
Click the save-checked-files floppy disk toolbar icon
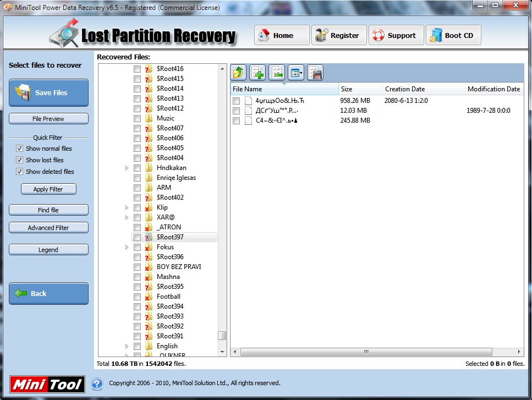point(316,73)
